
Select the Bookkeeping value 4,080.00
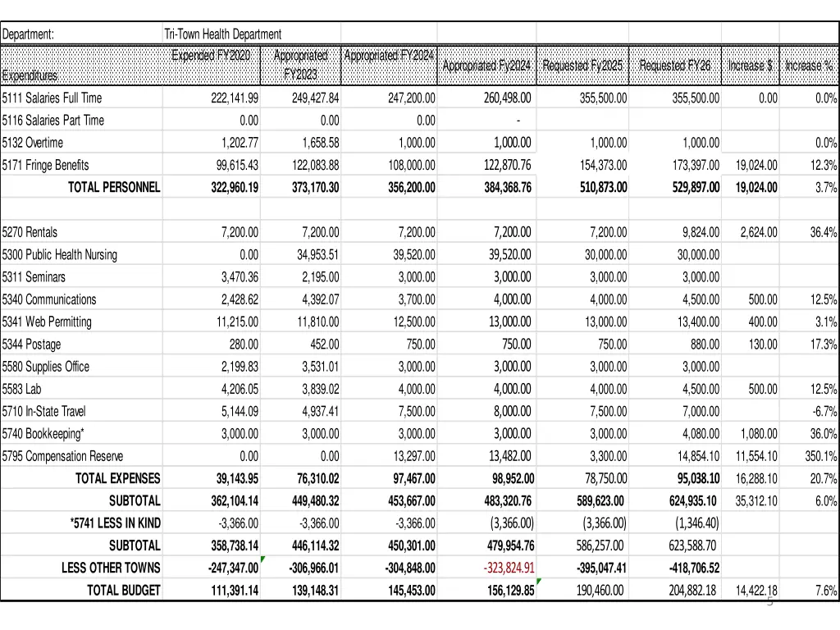(701, 434)
